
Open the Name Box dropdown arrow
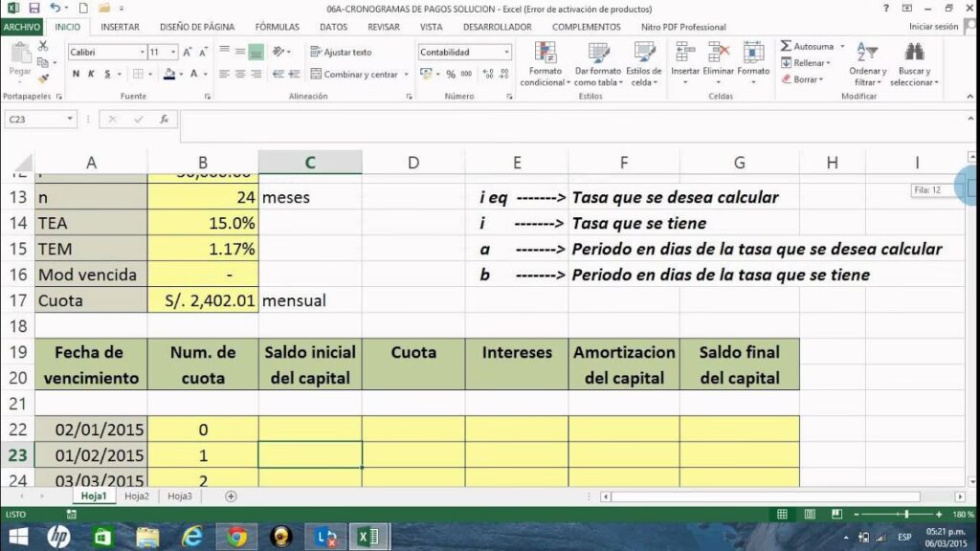click(x=70, y=120)
